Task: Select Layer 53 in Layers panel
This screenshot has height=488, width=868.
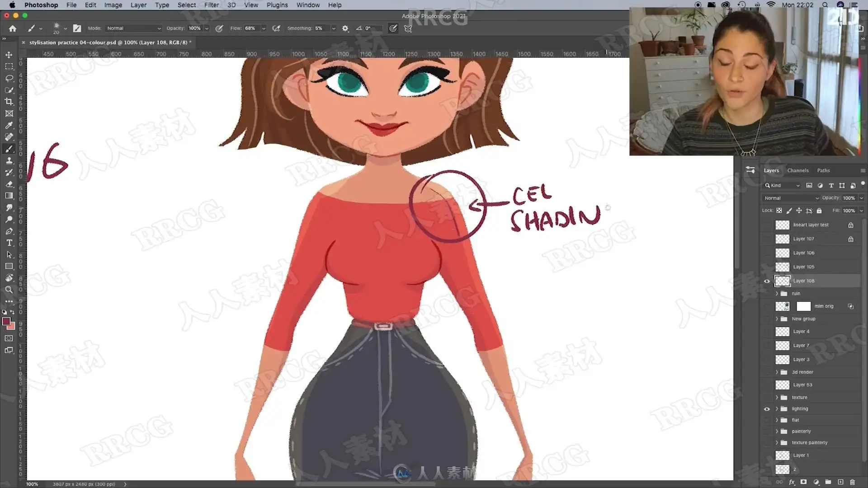Action: (x=802, y=385)
